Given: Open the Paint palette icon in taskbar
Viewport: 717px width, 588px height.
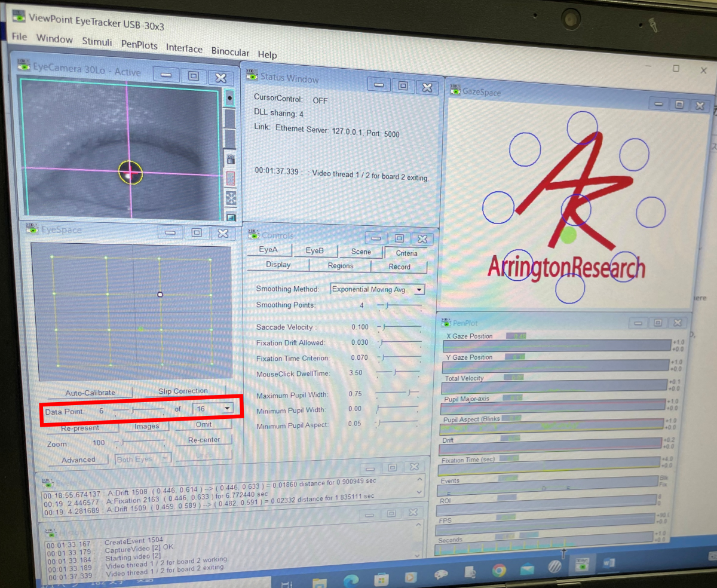Looking at the screenshot, I should 442,574.
